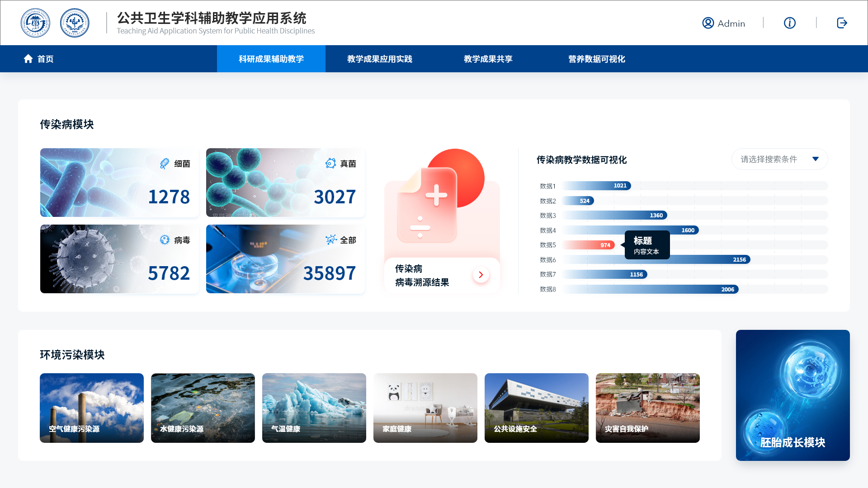The height and width of the screenshot is (488, 868).
Task: Open the 胚胎成长模块 card
Action: pyautogui.click(x=793, y=395)
